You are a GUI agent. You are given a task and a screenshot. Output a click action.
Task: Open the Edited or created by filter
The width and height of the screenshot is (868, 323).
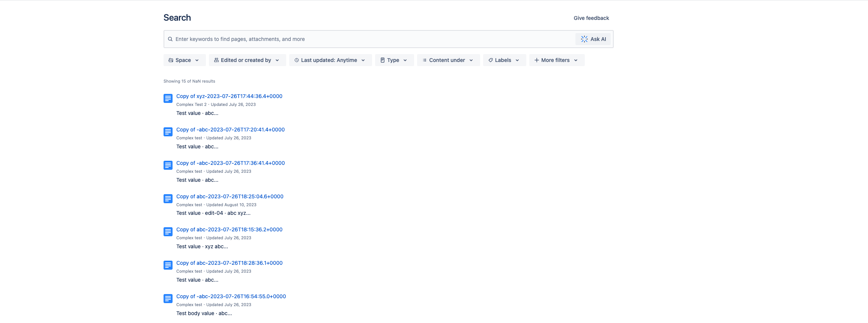pos(248,60)
